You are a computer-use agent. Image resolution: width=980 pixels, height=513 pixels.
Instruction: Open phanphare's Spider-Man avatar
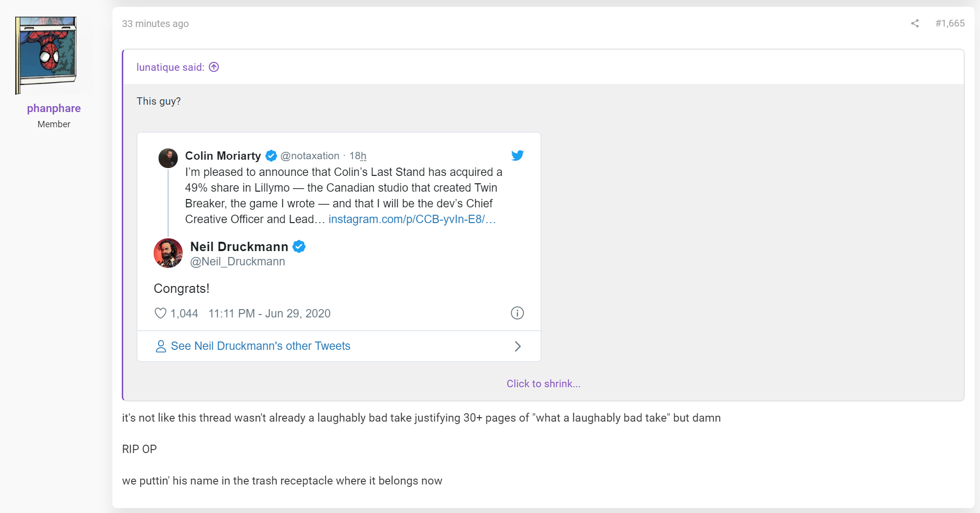pos(47,56)
